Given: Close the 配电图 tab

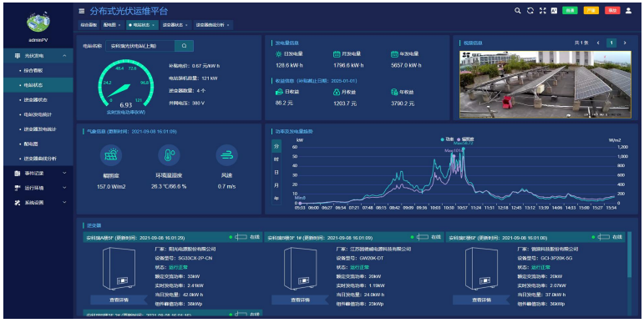Looking at the screenshot, I should [119, 25].
